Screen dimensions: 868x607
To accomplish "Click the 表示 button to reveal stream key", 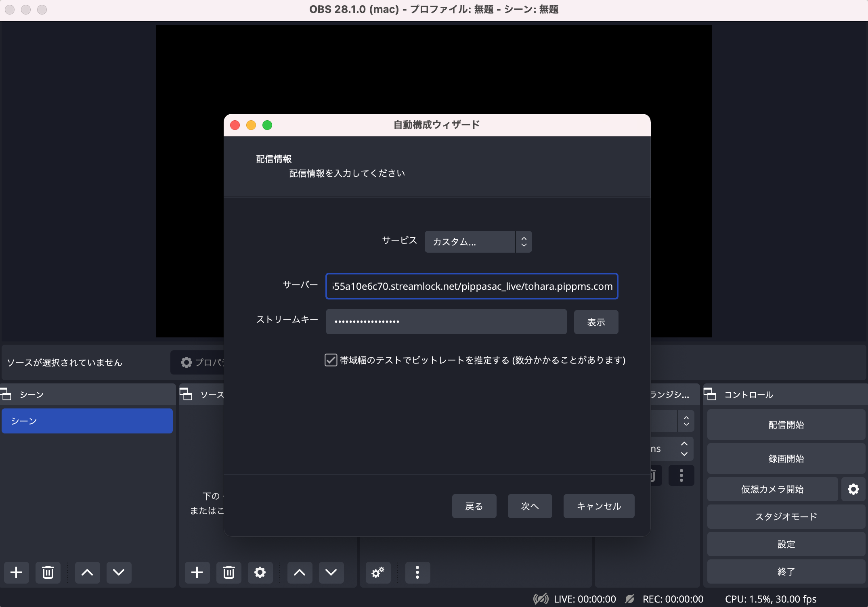I will point(596,322).
